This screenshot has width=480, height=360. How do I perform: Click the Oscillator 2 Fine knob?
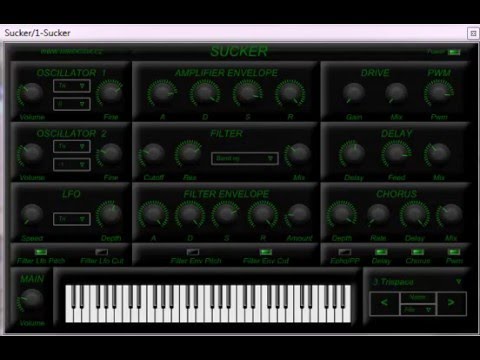110,154
